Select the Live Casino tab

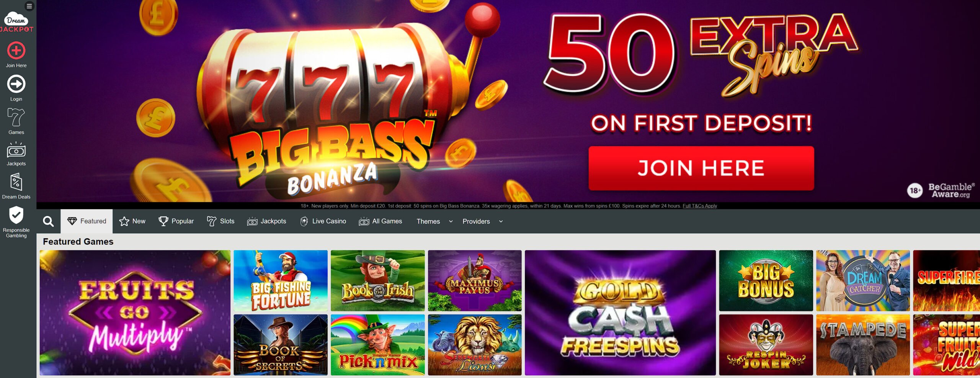[x=323, y=221]
